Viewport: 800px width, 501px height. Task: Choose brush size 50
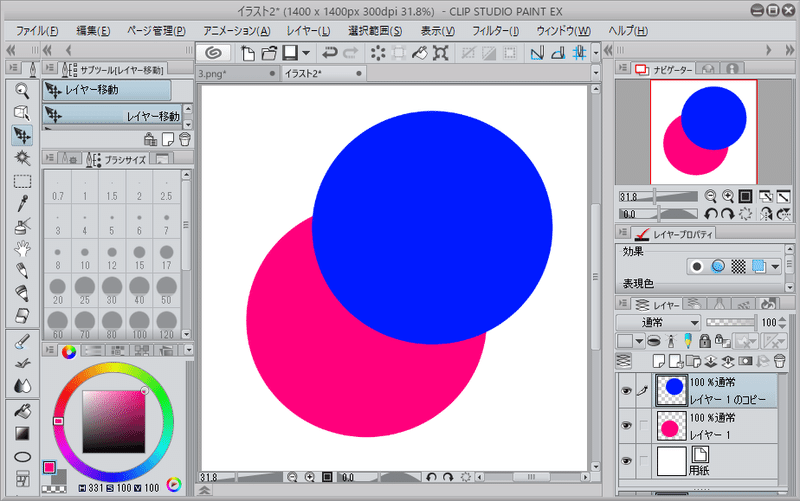(x=166, y=291)
